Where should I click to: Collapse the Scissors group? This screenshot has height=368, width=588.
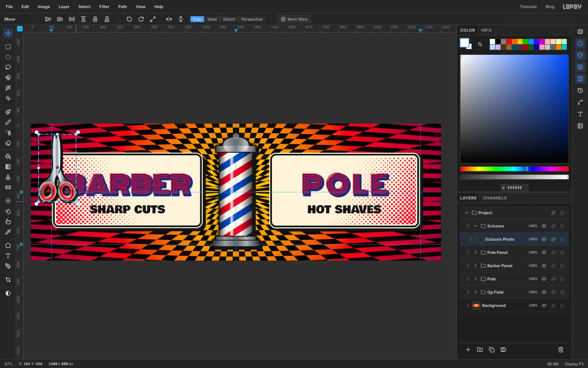point(476,226)
